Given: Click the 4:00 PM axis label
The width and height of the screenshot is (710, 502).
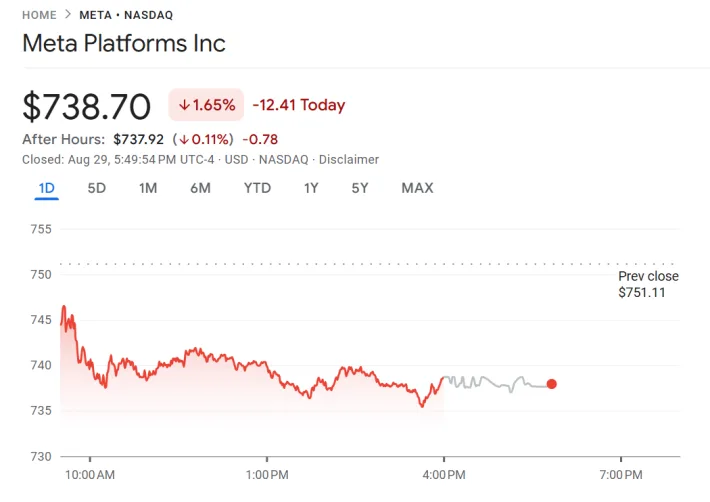Looking at the screenshot, I should coord(443,474).
